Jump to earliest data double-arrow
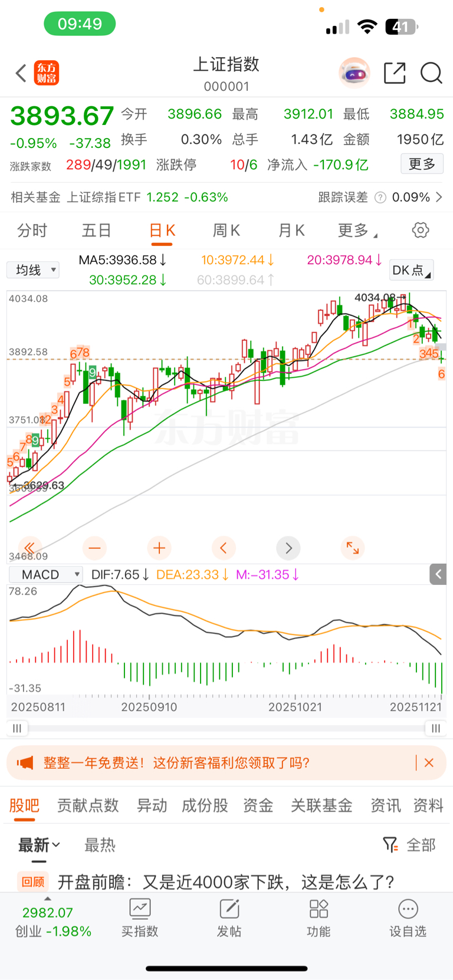This screenshot has height=980, width=453. 29,548
